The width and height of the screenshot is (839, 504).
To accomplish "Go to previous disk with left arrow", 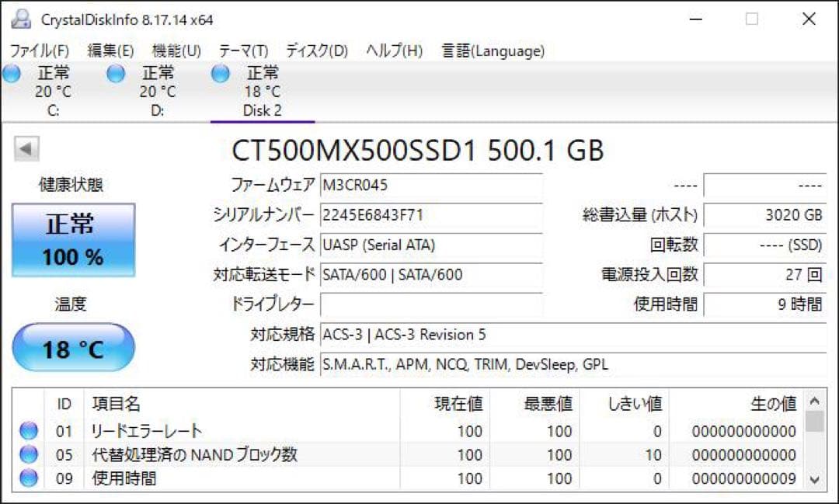I will click(26, 149).
